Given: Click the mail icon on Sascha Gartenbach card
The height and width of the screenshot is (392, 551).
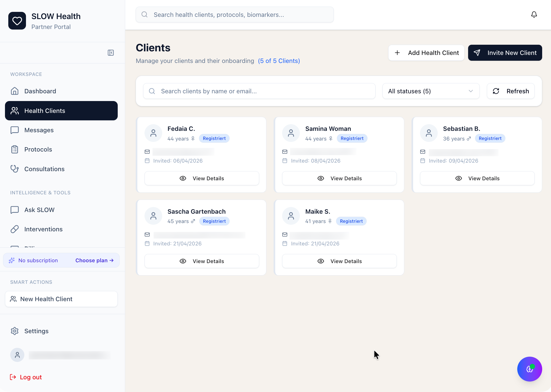Looking at the screenshot, I should pos(147,235).
